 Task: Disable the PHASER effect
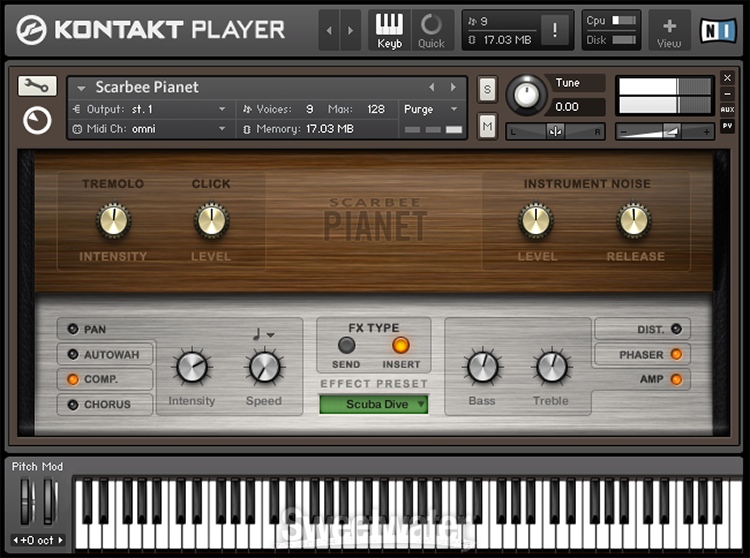point(676,354)
